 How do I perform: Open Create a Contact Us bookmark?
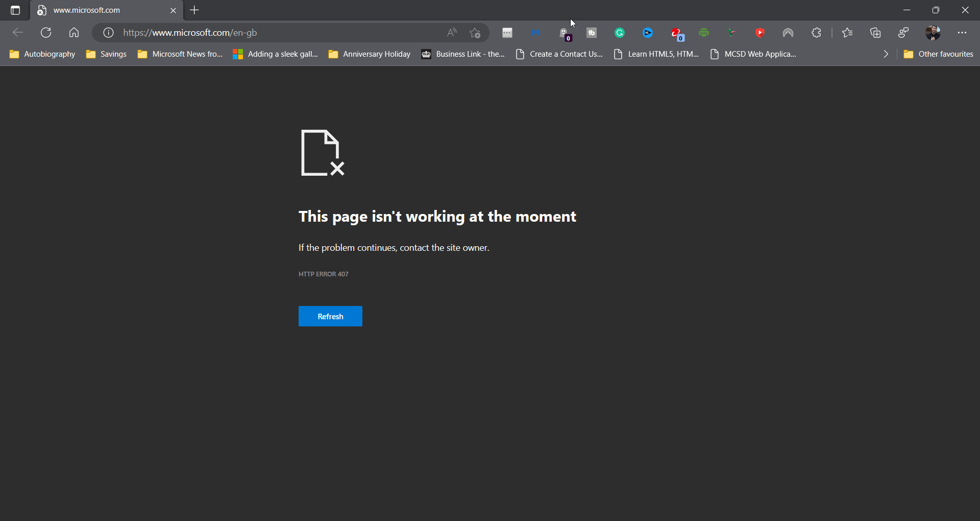click(559, 54)
